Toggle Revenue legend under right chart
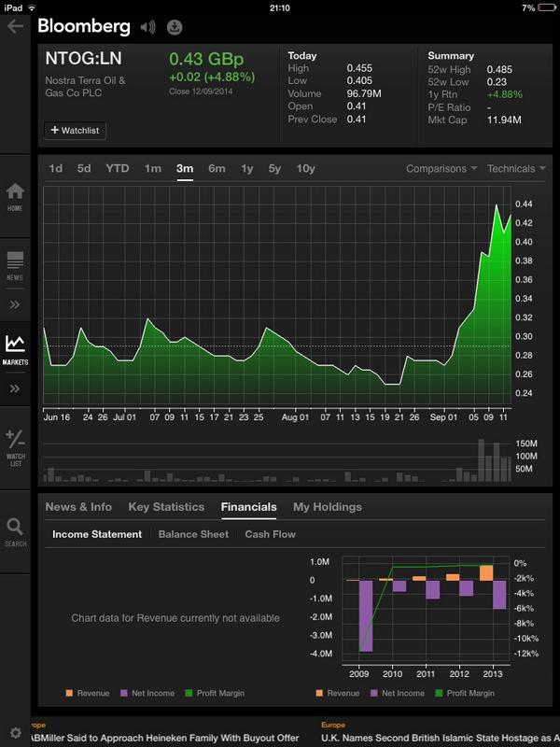The width and height of the screenshot is (560, 747). [338, 693]
